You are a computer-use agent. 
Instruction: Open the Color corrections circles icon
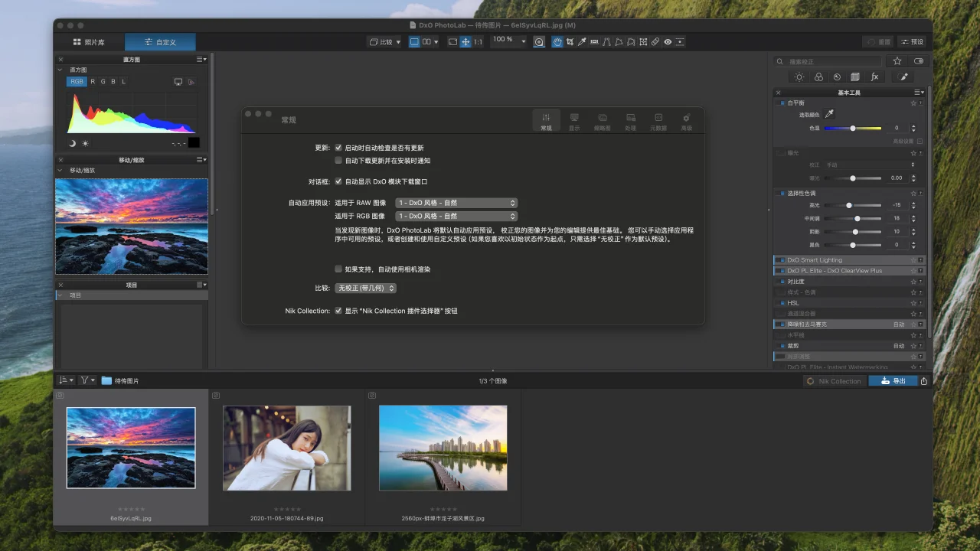[x=818, y=77]
